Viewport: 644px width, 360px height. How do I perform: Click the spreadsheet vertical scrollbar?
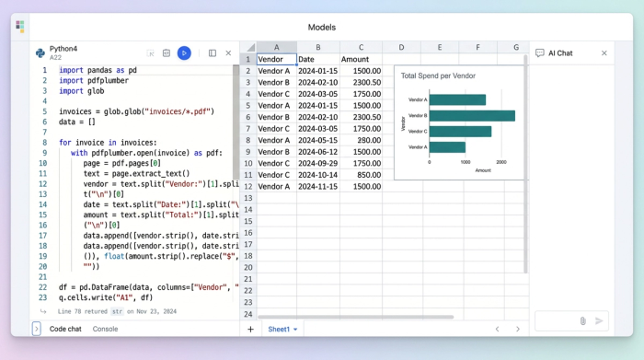[x=525, y=165]
